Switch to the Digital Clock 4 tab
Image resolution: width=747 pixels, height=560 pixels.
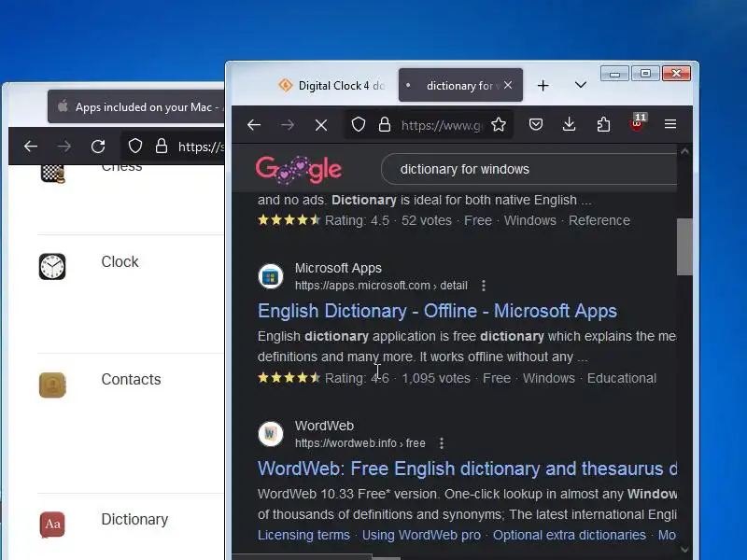pyautogui.click(x=332, y=86)
